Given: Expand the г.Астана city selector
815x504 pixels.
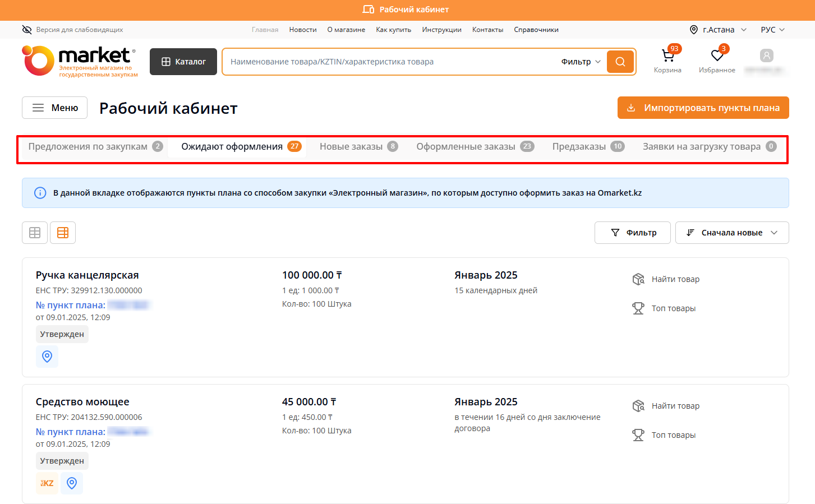Looking at the screenshot, I should pyautogui.click(x=718, y=30).
